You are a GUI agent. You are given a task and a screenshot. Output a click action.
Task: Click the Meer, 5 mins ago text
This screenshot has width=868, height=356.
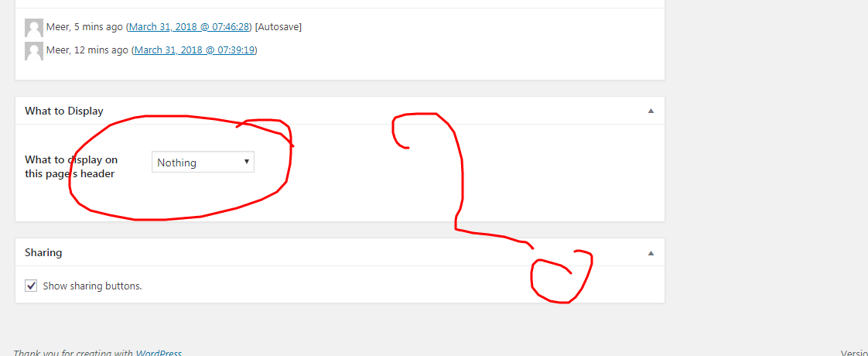(x=85, y=26)
